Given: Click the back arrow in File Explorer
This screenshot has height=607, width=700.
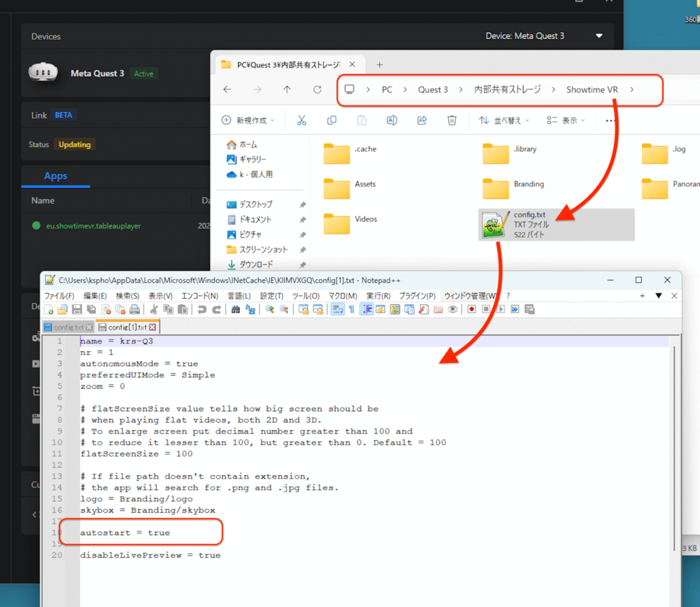Looking at the screenshot, I should [227, 90].
